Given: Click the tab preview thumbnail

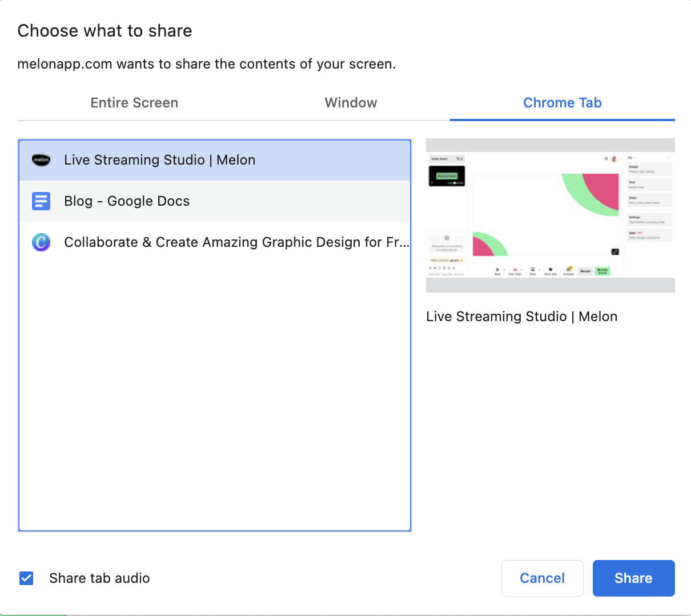Looking at the screenshot, I should pyautogui.click(x=550, y=215).
